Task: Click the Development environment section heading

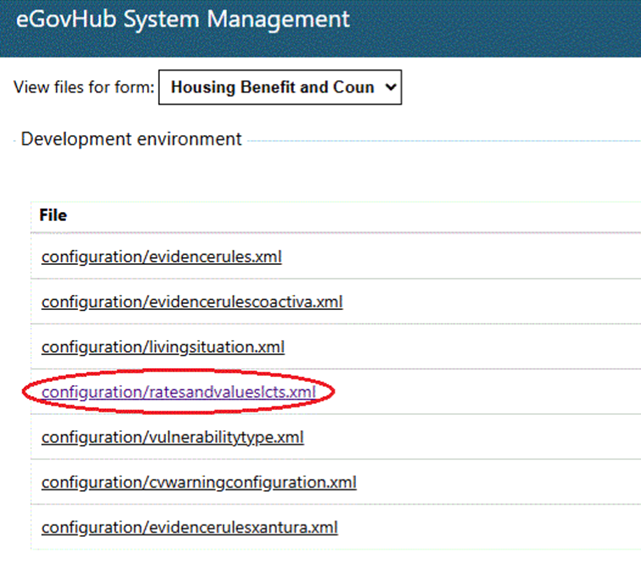Action: coord(131,139)
